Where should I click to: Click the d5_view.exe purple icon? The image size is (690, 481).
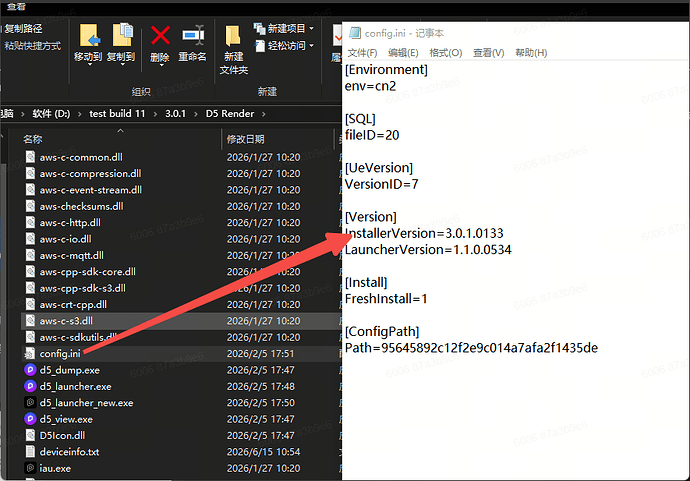(30, 419)
